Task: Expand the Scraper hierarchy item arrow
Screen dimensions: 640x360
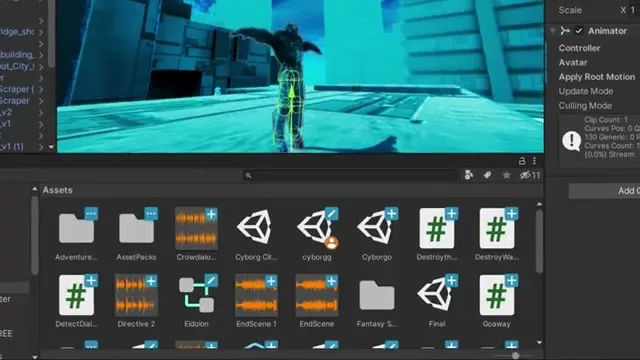Action: (41, 101)
